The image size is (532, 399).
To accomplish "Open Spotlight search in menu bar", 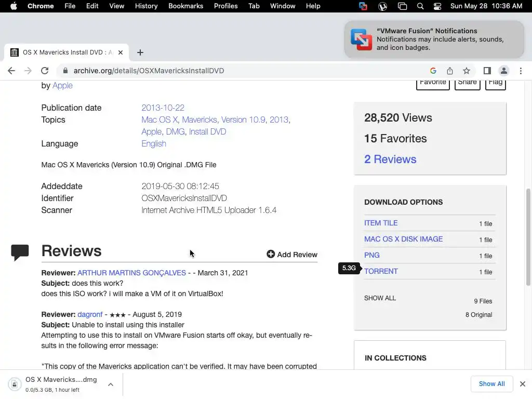I will click(x=420, y=6).
